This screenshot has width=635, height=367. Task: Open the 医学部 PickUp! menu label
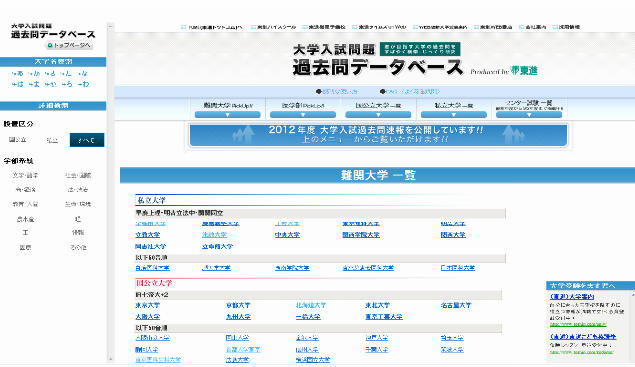303,105
